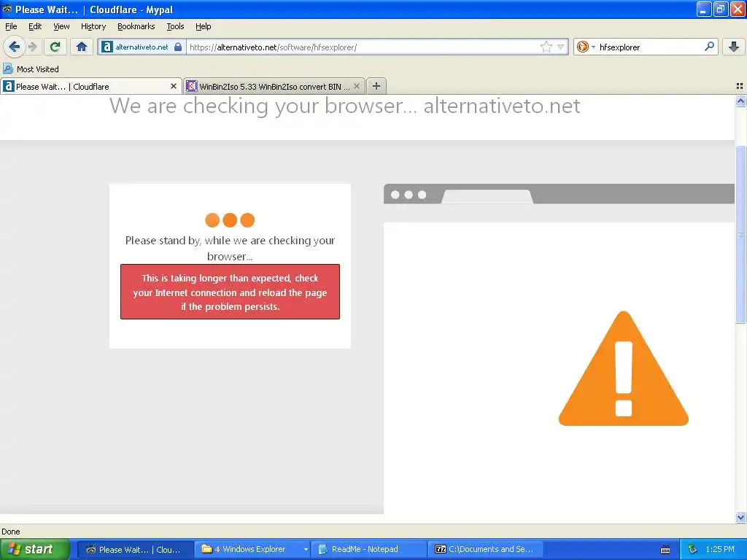The height and width of the screenshot is (560, 747).
Task: Open the Bookmarks menu
Action: point(136,26)
